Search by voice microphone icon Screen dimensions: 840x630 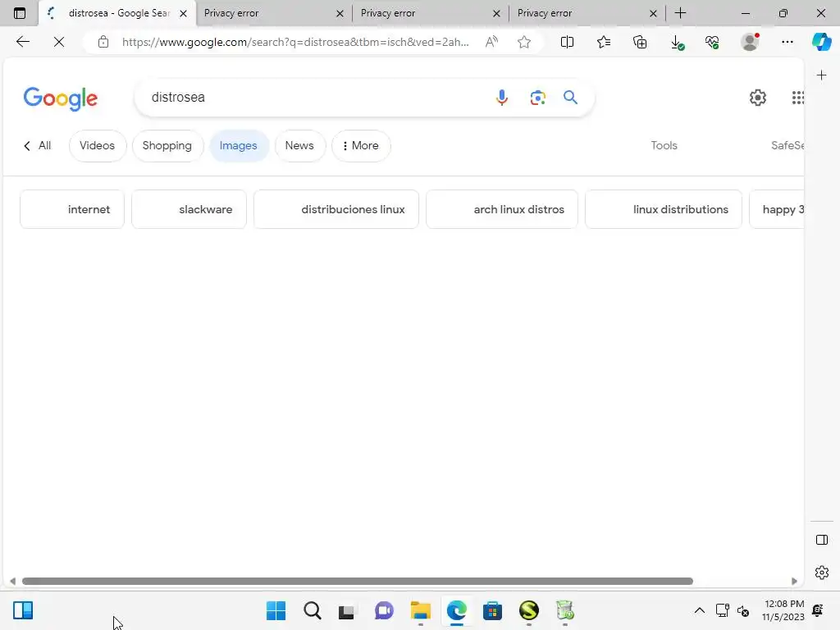point(501,98)
